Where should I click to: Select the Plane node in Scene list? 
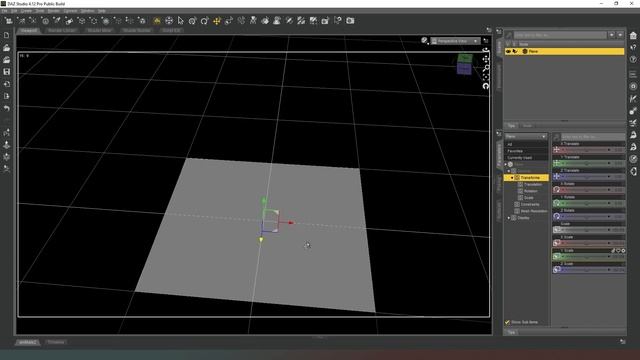pyautogui.click(x=564, y=51)
